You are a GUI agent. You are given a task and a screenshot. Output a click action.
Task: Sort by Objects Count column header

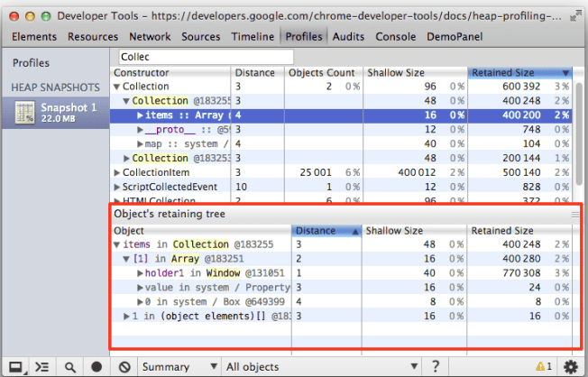coord(323,73)
